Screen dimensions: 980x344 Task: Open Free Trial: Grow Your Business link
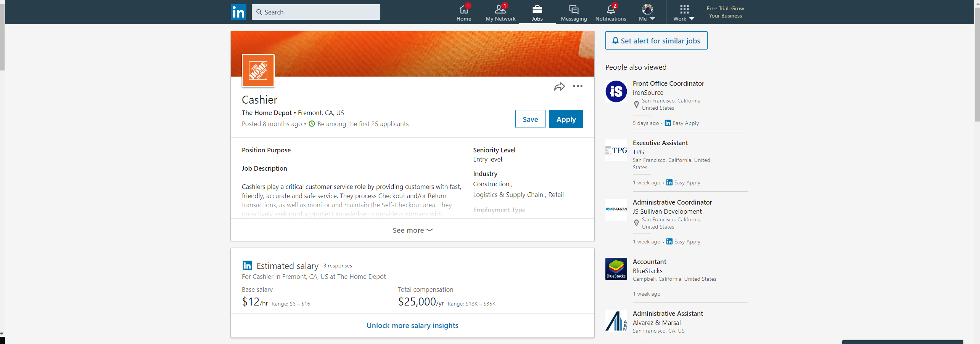point(725,12)
